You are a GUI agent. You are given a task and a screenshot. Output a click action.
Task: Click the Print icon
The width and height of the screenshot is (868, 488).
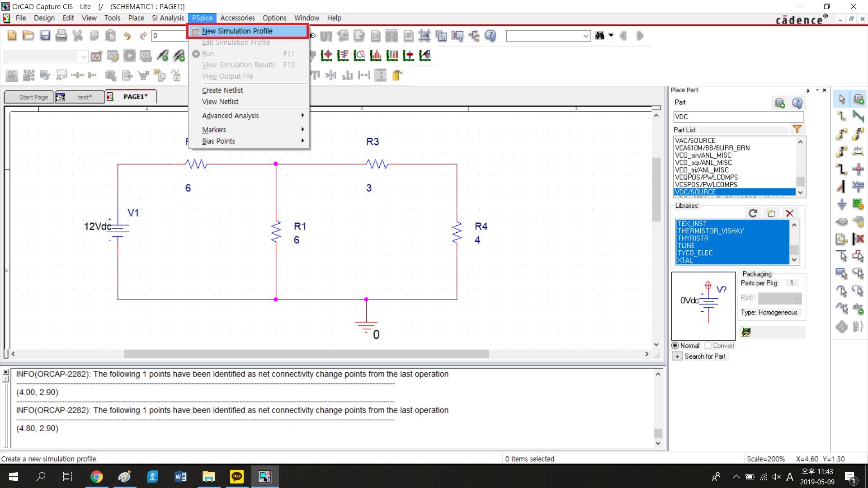(x=61, y=36)
